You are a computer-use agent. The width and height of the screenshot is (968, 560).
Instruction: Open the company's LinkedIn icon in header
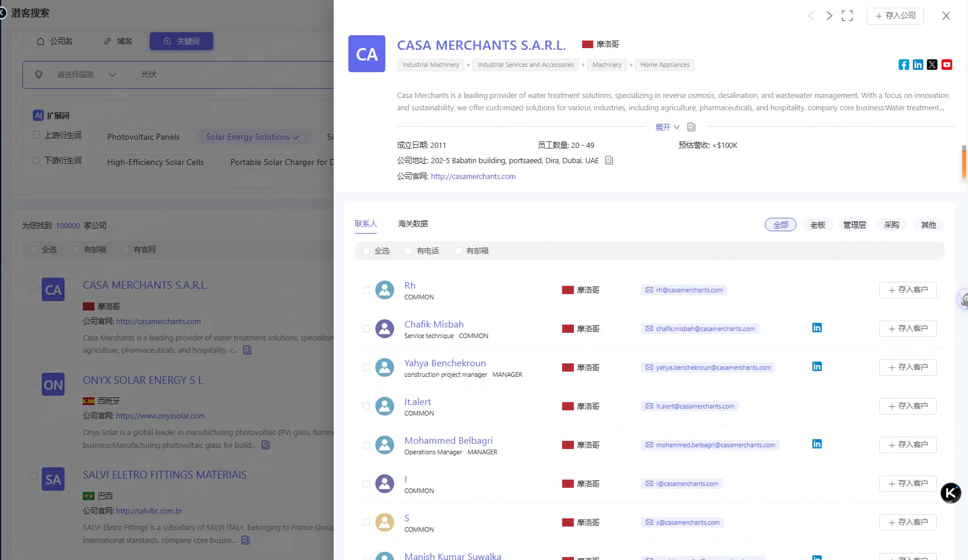coord(917,65)
